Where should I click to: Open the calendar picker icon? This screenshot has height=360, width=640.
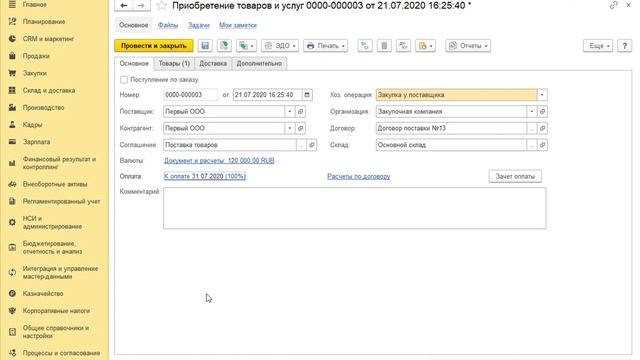[x=307, y=95]
